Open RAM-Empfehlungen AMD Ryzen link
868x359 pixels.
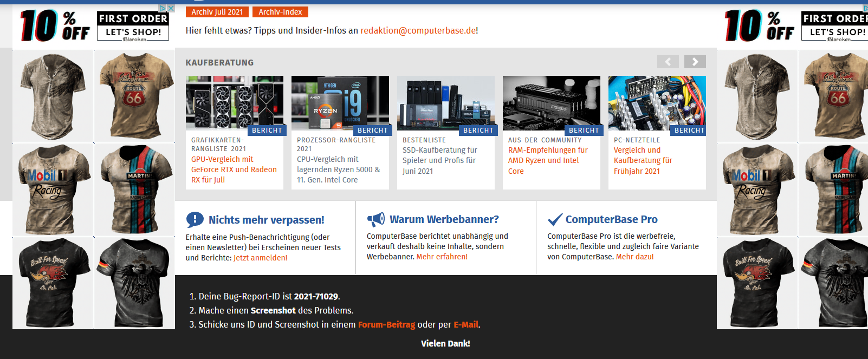[x=548, y=160]
